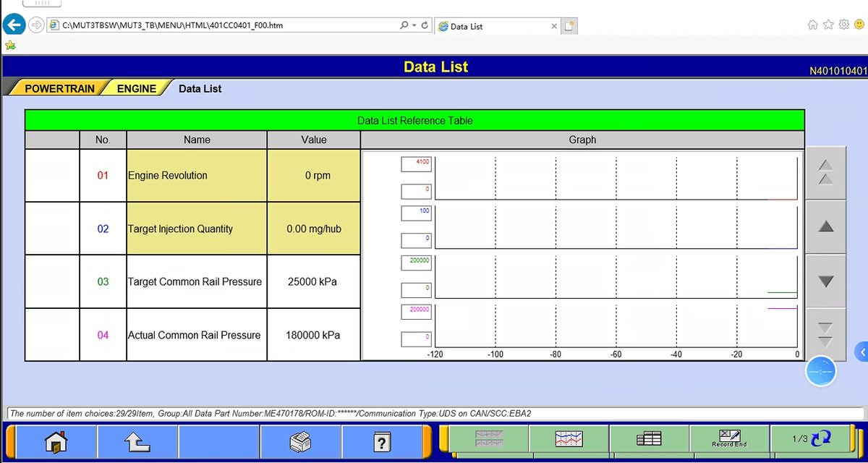Cycle page with the 1/3 refresh icon
The height and width of the screenshot is (463, 868).
810,439
